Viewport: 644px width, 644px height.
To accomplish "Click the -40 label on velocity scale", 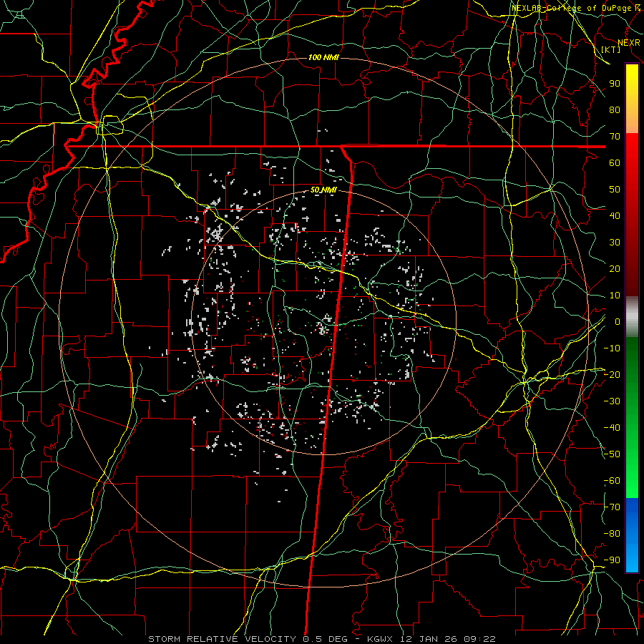I will pyautogui.click(x=612, y=428).
